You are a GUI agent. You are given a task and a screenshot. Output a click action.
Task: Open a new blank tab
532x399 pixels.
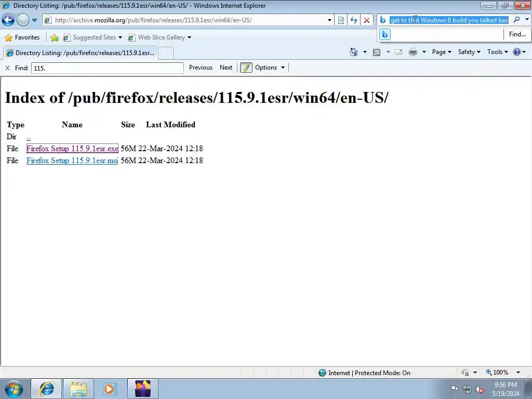pyautogui.click(x=166, y=54)
